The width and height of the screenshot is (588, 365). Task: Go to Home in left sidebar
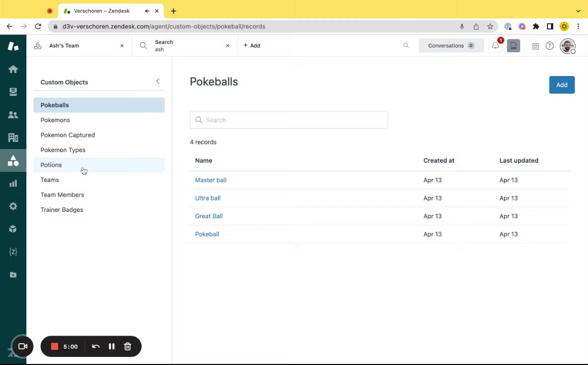(13, 69)
